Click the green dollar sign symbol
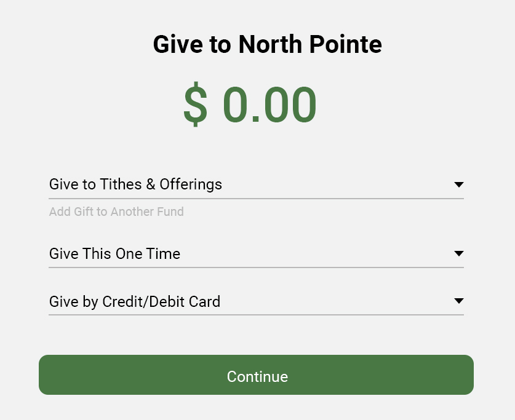Screen dimensions: 515x420 [x=196, y=105]
